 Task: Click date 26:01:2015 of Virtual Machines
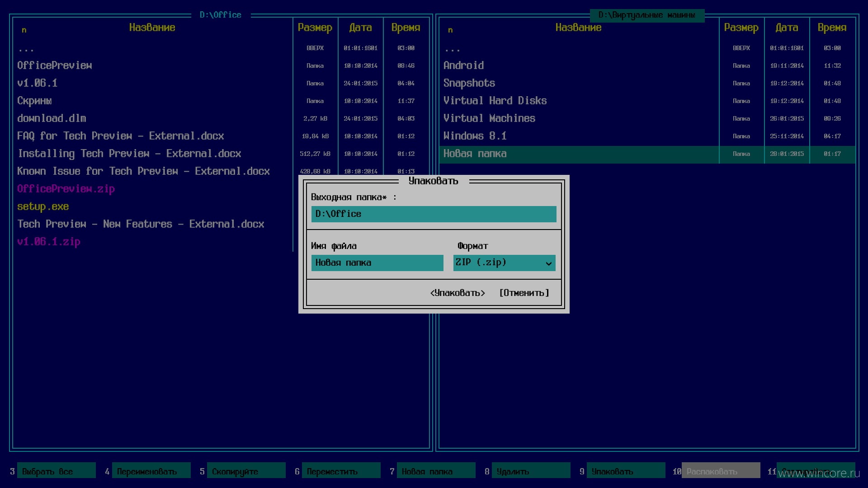click(x=787, y=118)
